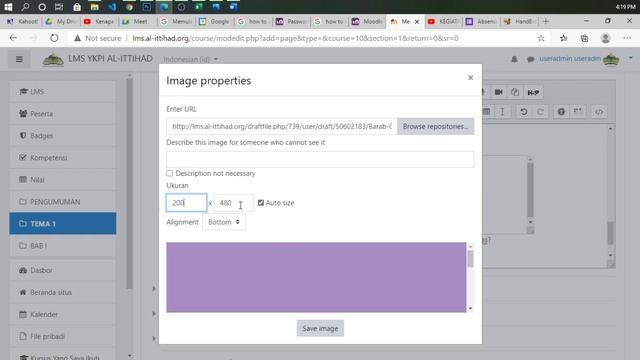Click the editor redo arrow
The height and width of the screenshot is (360, 640).
pos(540,111)
